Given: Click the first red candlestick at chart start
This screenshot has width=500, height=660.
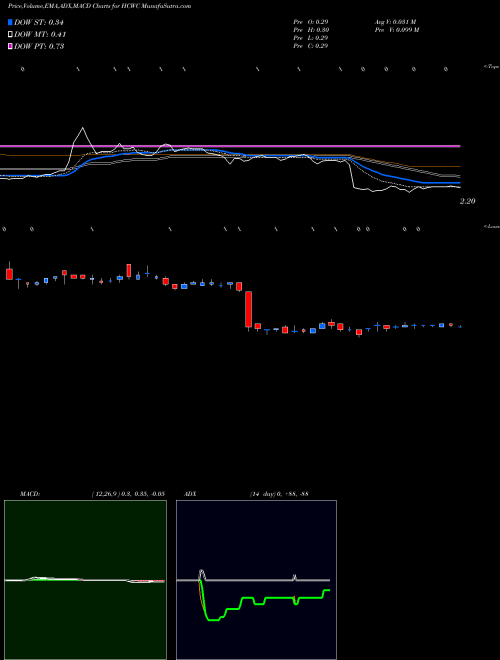Looking at the screenshot, I should 9,274.
